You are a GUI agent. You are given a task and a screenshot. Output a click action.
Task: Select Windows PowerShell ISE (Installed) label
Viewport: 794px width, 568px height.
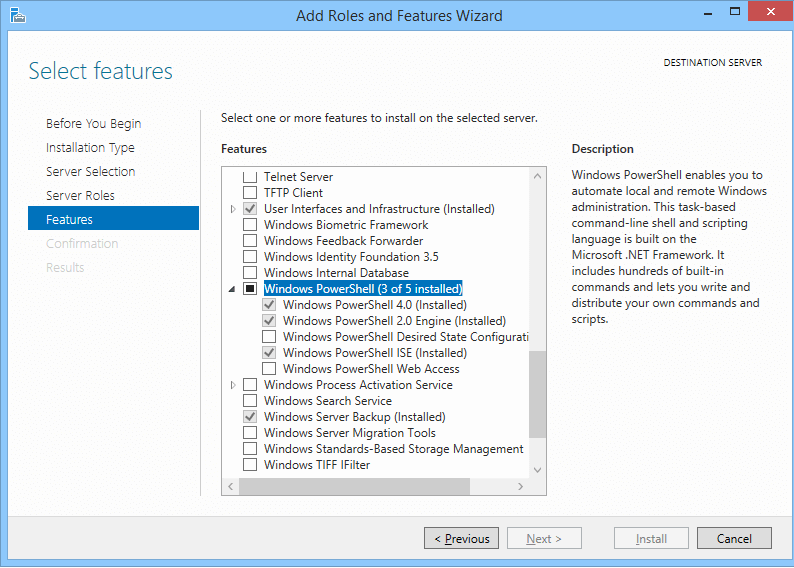pyautogui.click(x=375, y=352)
